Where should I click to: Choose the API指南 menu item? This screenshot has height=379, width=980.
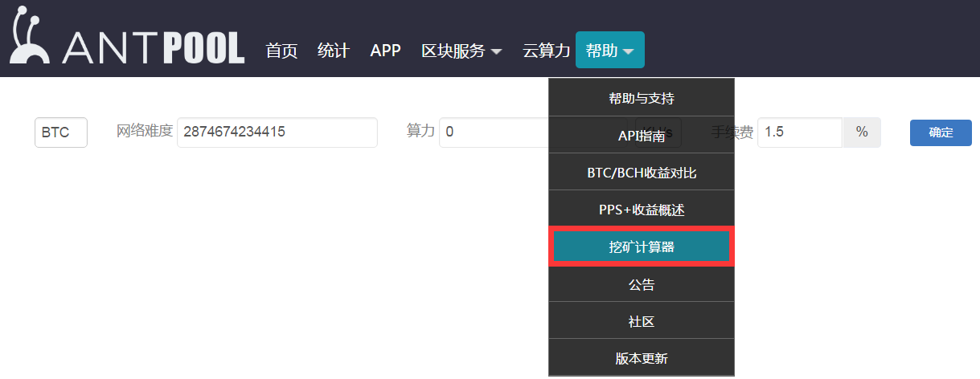click(641, 137)
